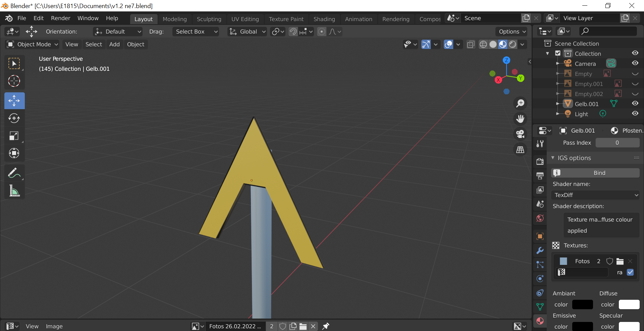Toggle visibility of the Light object
Screen dimensions: 644x331
point(635,114)
